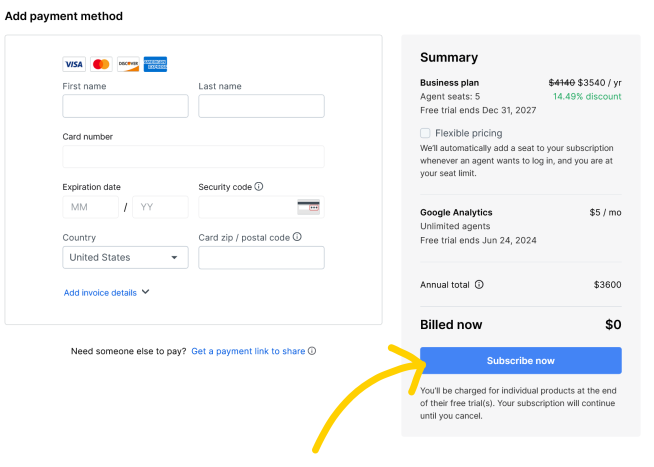Open Get a payment link to share

248,351
